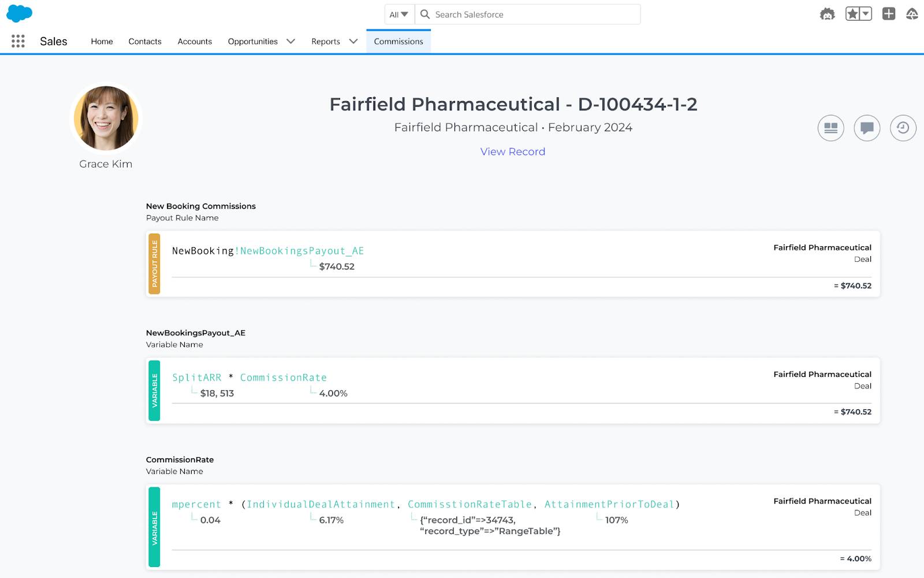This screenshot has width=924, height=578.
Task: Open the App Launcher grid icon
Action: click(x=18, y=41)
